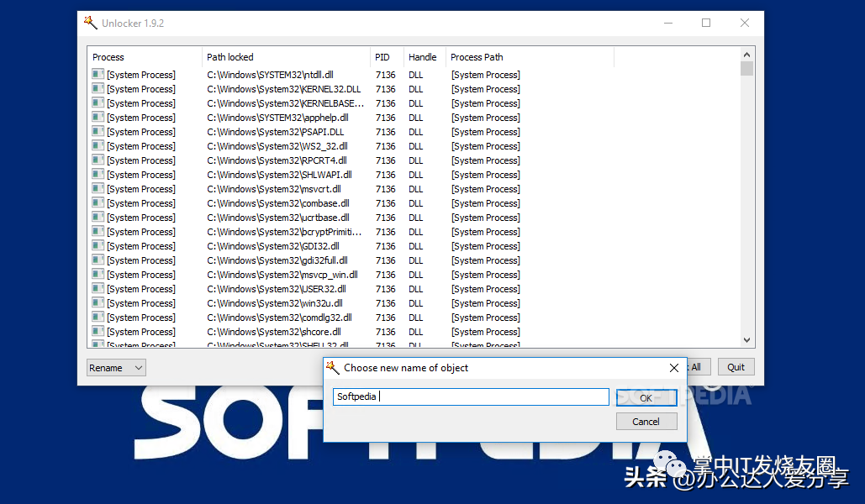Open the Rename action dropdown
Screen dimensions: 865x504
coord(116,368)
